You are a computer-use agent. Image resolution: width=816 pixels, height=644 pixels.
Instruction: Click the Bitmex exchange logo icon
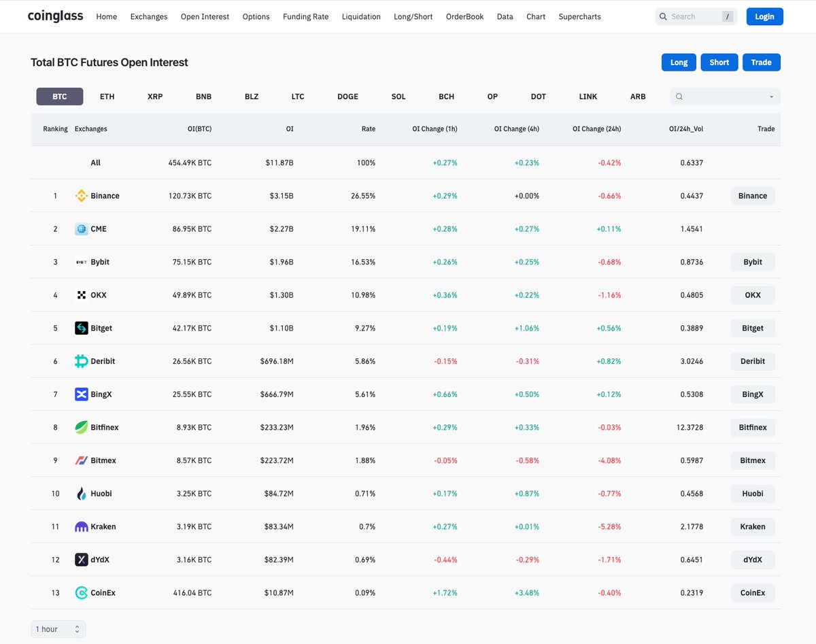pos(81,460)
